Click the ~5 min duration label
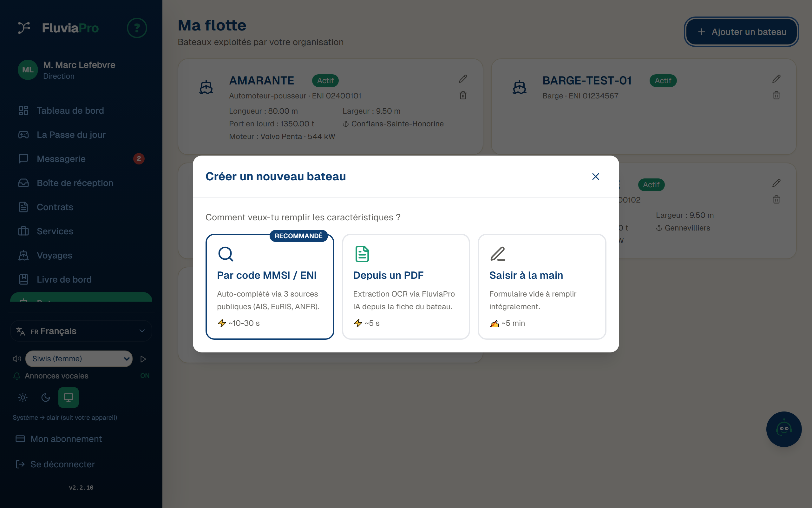 (x=513, y=323)
